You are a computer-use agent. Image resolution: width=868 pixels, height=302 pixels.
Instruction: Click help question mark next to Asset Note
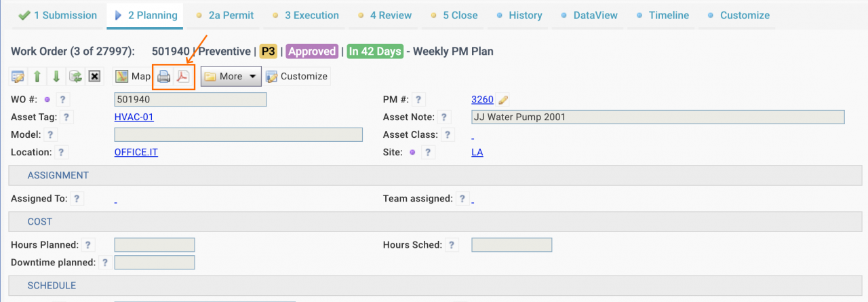[x=445, y=117]
